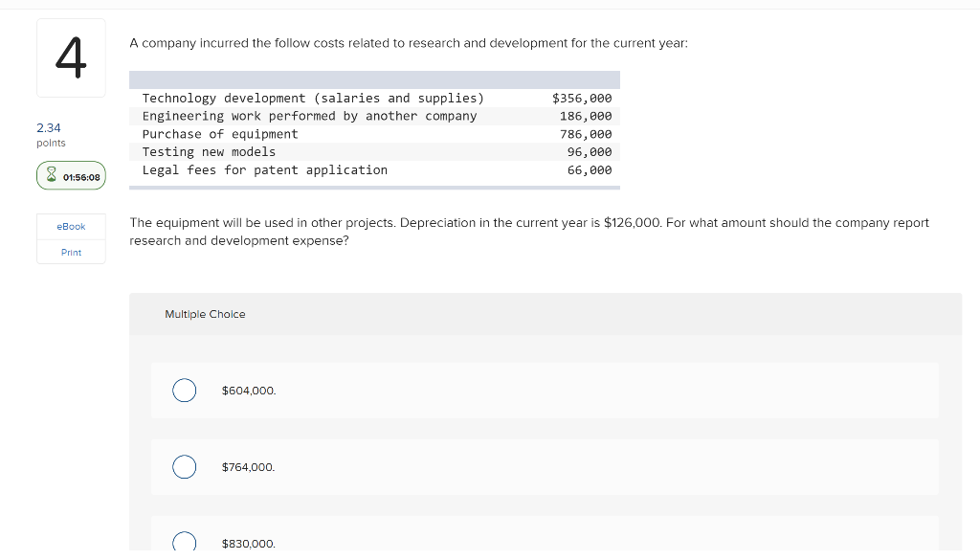Click the Engineering work performed row
Viewport: 980px width, 560px height.
[x=373, y=116]
